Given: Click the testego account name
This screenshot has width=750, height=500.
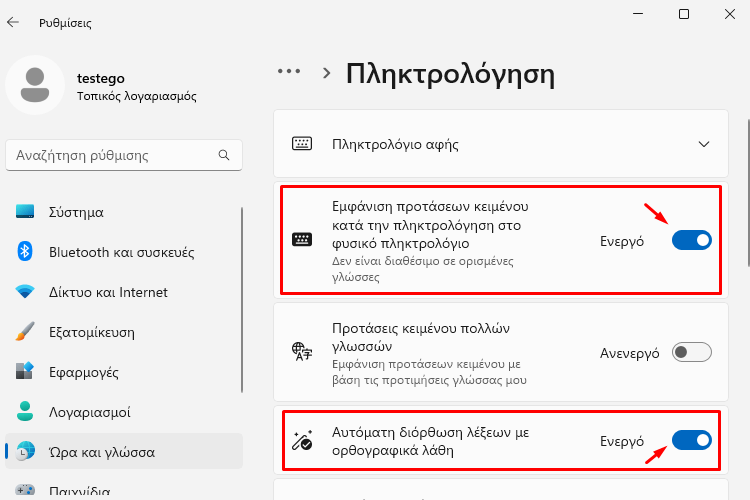Looking at the screenshot, I should coord(101,78).
